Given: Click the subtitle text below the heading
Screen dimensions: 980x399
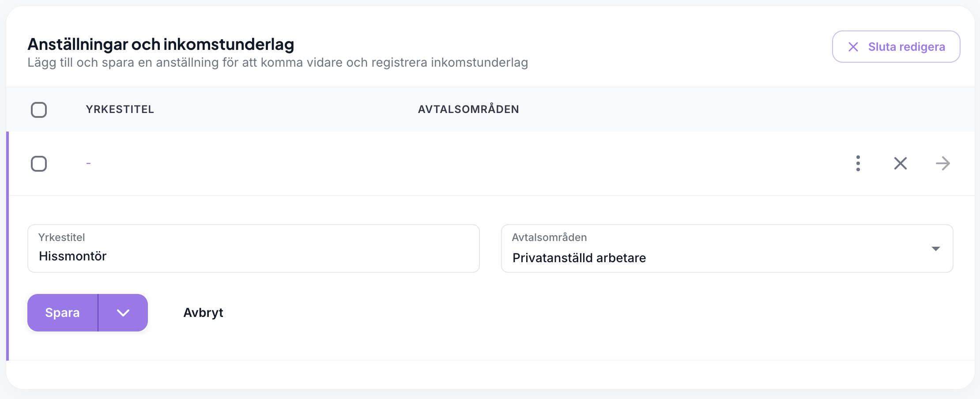Looking at the screenshot, I should tap(278, 63).
